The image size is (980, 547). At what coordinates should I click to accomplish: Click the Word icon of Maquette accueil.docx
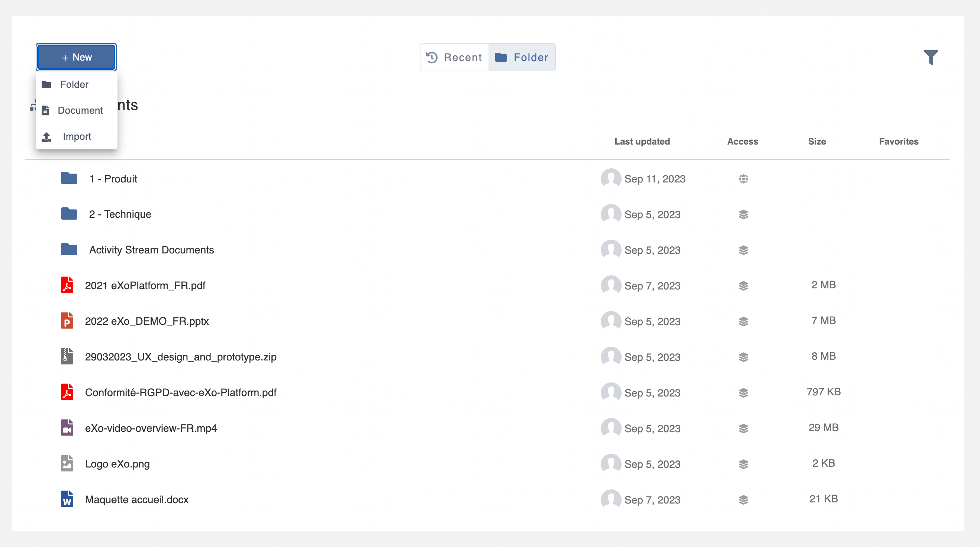tap(67, 499)
